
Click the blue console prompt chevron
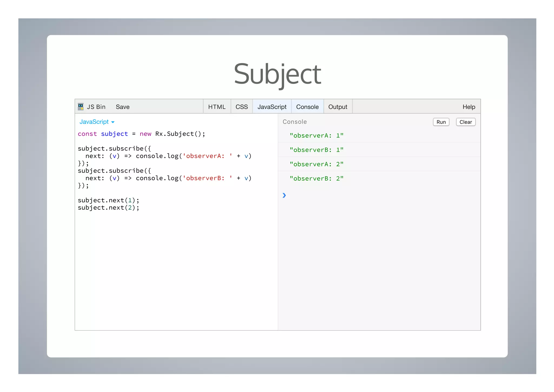284,195
